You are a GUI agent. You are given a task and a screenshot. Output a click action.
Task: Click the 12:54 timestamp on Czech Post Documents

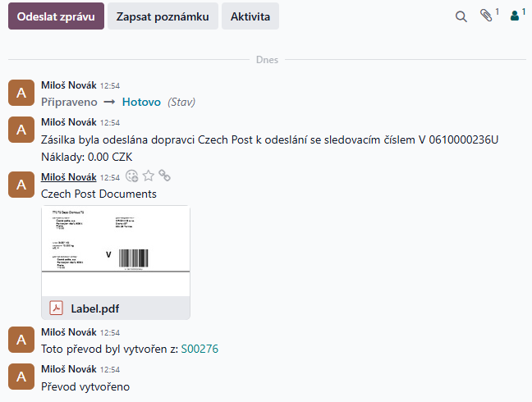(x=110, y=177)
